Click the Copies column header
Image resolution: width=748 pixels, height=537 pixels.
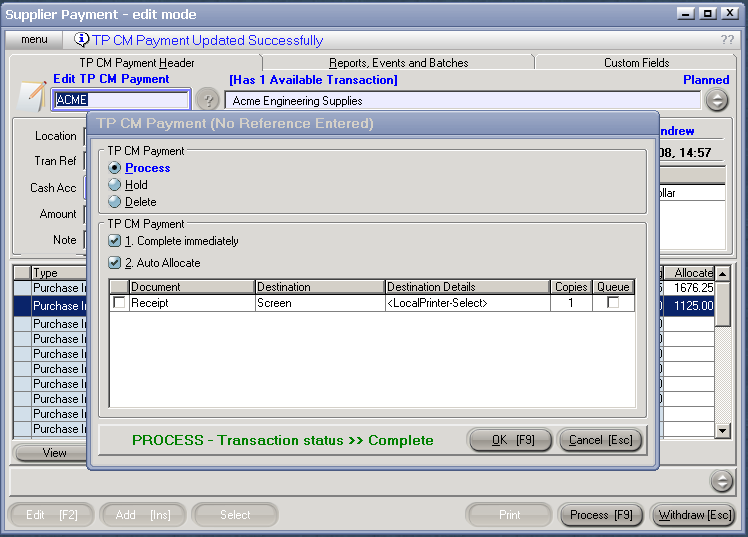[x=571, y=287]
